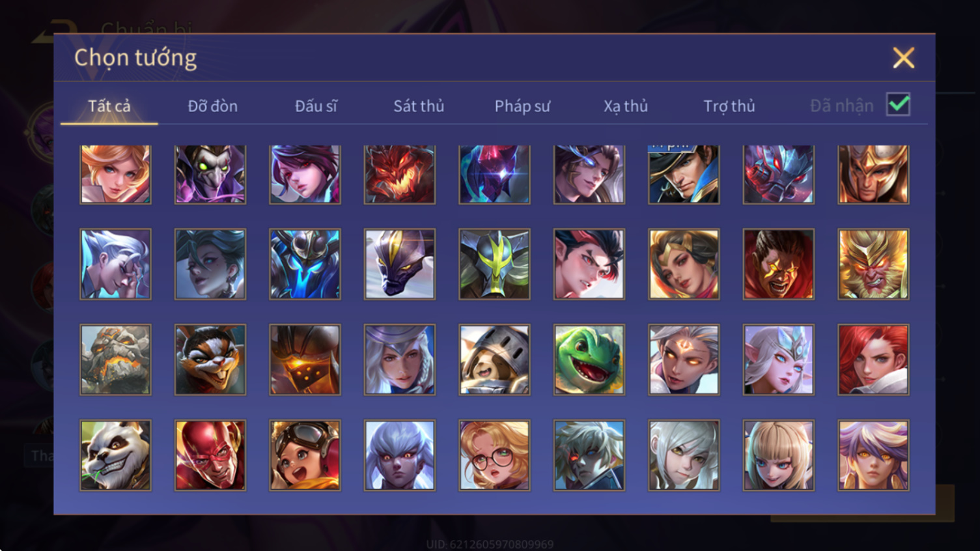Open the Trợ thủ tab
The image size is (980, 551).
[x=729, y=106]
